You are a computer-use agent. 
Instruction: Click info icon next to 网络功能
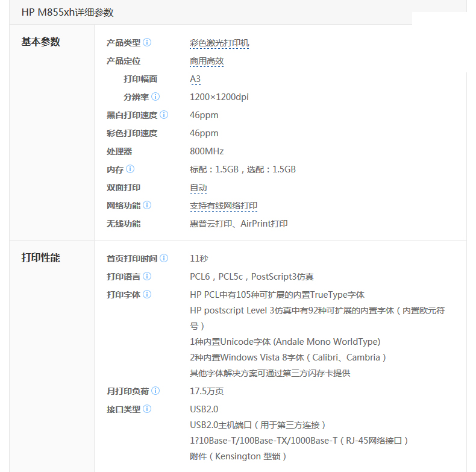click(147, 205)
